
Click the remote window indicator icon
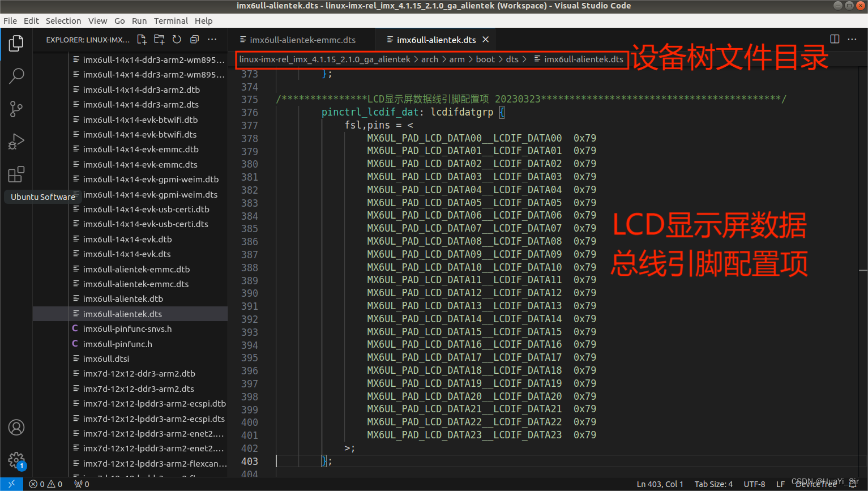(11, 484)
